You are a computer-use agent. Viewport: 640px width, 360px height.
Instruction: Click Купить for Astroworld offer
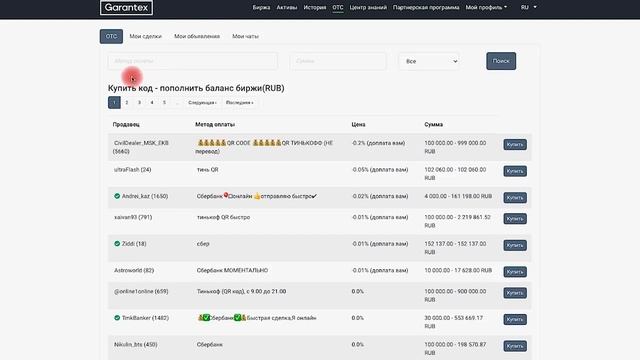pyautogui.click(x=515, y=272)
